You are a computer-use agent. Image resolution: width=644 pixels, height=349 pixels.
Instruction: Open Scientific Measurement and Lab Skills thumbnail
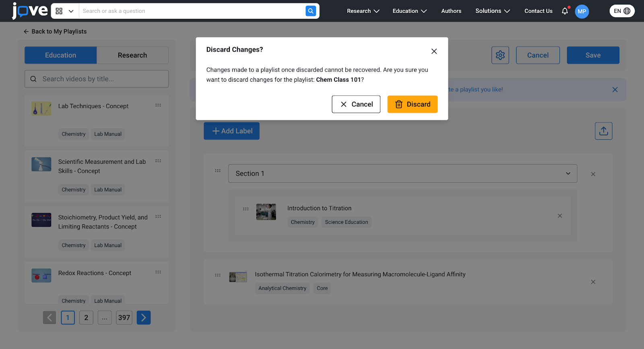(41, 164)
